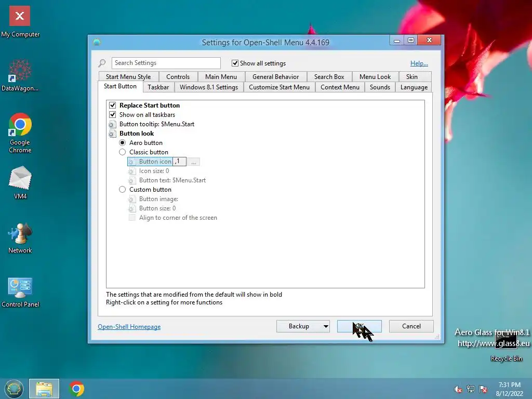This screenshot has width=532, height=399.
Task: Toggle Show all settings checkbox
Action: (235, 63)
